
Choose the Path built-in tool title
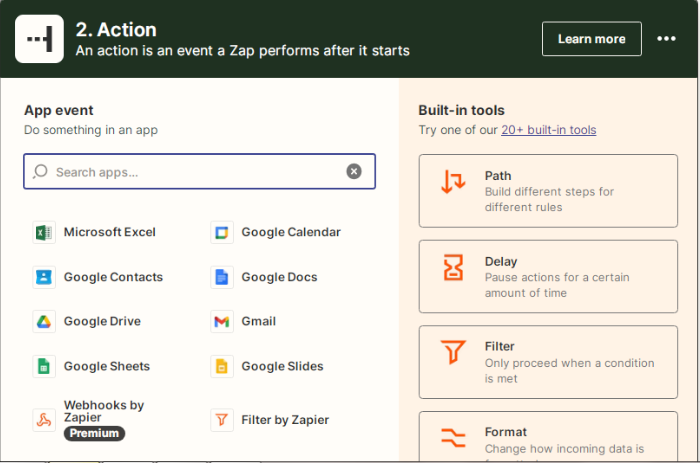coord(498,176)
